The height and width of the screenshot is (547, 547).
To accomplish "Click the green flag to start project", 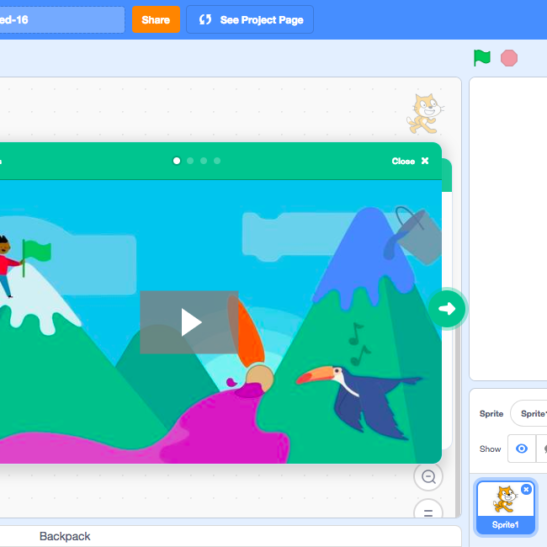I will 482,58.
